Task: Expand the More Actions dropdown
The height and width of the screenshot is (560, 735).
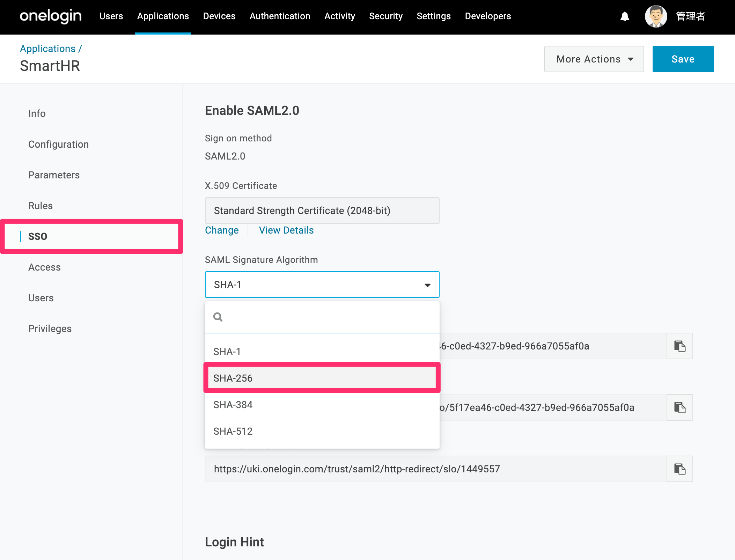Action: (594, 59)
